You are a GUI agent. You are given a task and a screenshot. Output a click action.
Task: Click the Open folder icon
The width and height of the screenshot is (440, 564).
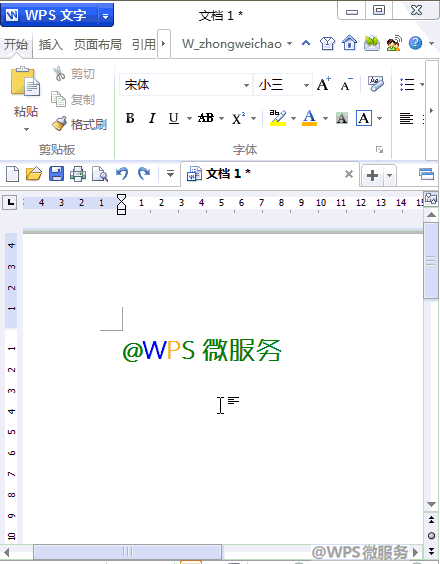(34, 174)
